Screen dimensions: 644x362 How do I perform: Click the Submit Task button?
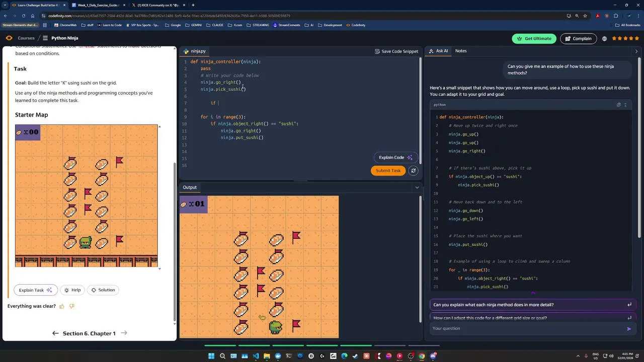coord(388,170)
